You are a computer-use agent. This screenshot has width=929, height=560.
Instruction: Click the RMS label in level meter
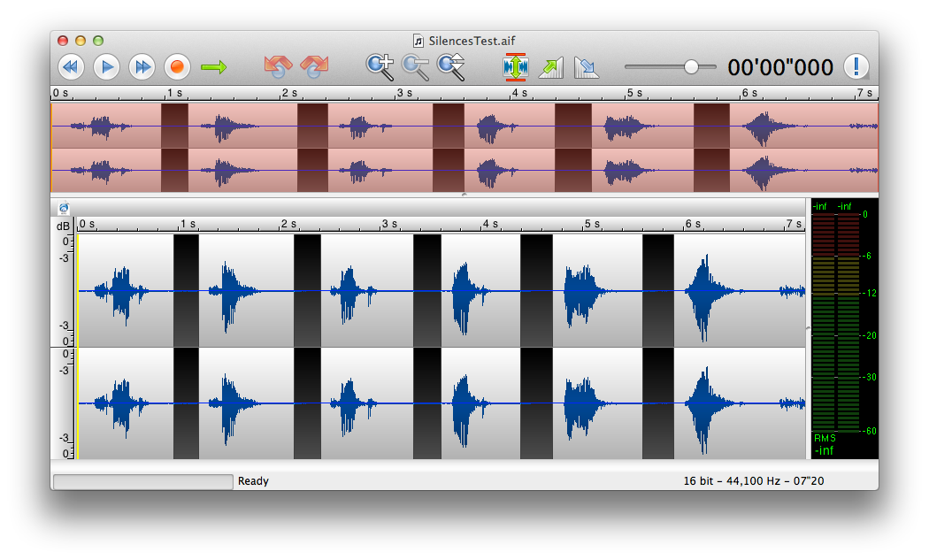pos(824,438)
